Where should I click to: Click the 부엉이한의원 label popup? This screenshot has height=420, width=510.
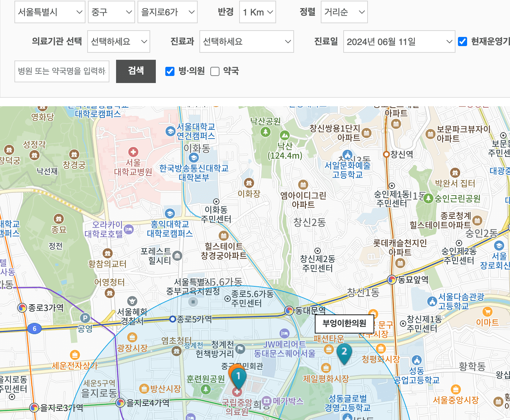coord(344,324)
